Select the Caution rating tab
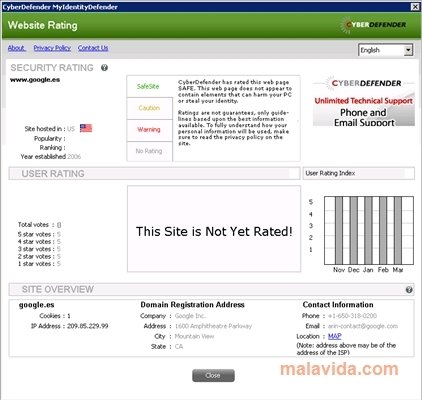The image size is (422, 400). pyautogui.click(x=149, y=108)
